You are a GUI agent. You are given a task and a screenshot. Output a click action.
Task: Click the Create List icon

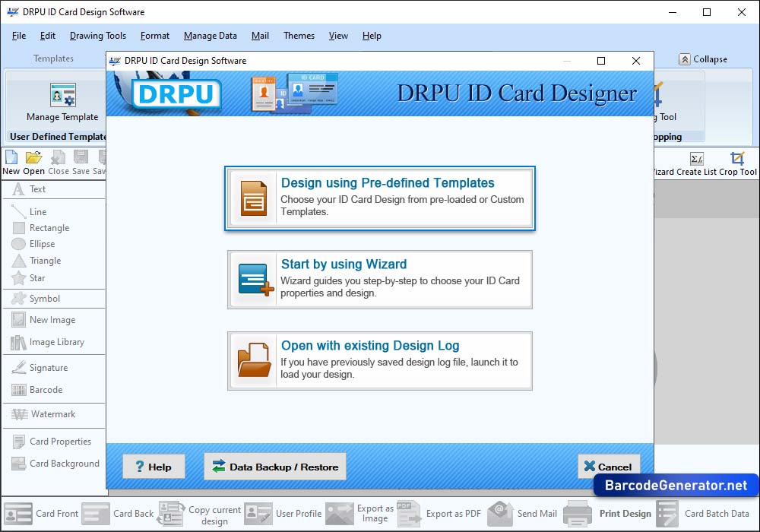(697, 159)
